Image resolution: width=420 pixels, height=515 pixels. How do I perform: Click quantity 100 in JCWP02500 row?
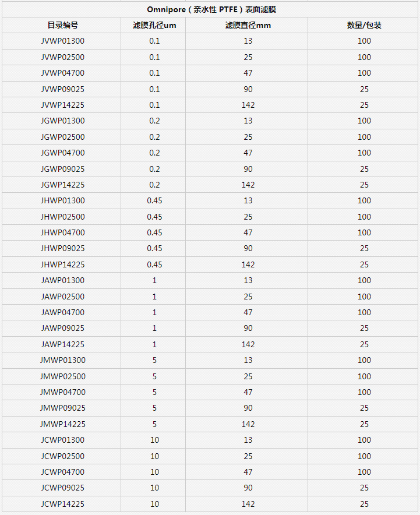point(364,456)
